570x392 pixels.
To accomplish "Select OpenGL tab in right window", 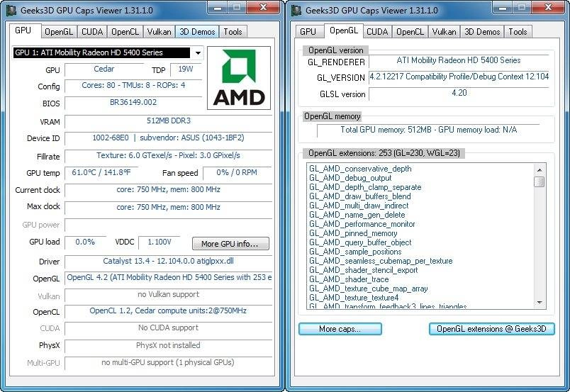I will (x=343, y=30).
